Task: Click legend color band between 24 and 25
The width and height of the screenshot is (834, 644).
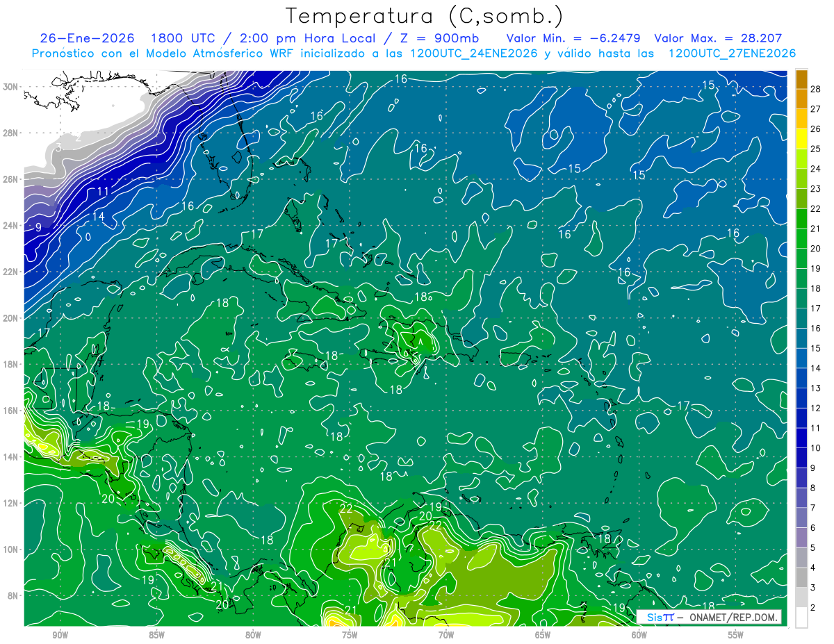Action: pos(801,158)
